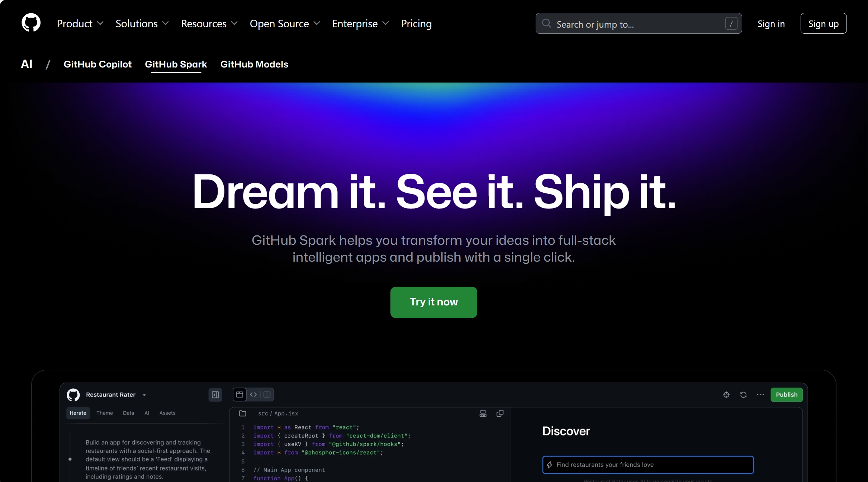Select the Iterate tab
This screenshot has height=482, width=868.
[78, 413]
